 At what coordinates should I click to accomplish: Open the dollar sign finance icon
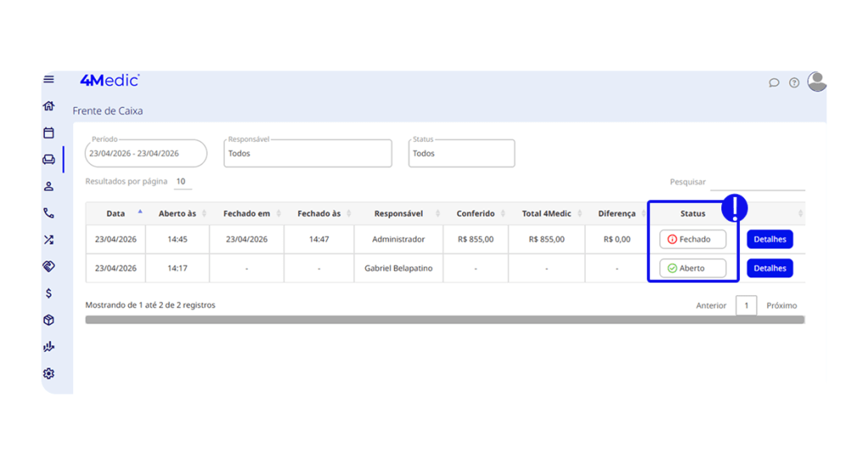click(49, 294)
